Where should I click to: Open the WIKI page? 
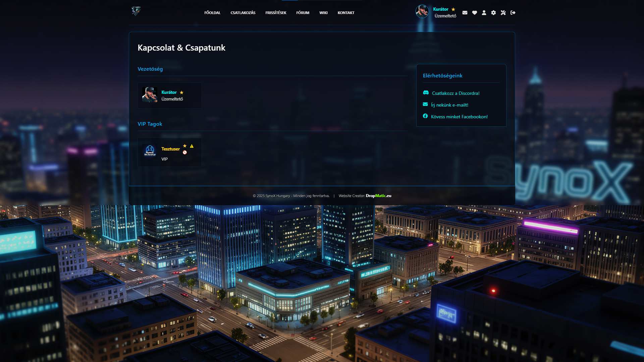[323, 13]
